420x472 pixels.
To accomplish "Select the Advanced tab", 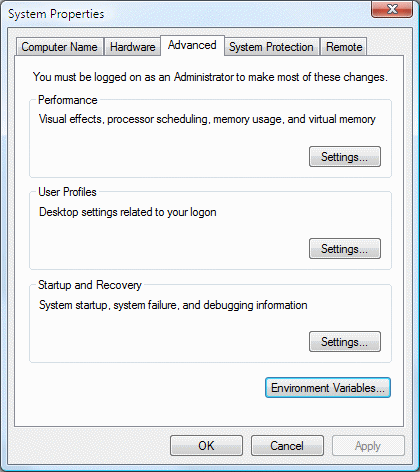I will click(192, 45).
